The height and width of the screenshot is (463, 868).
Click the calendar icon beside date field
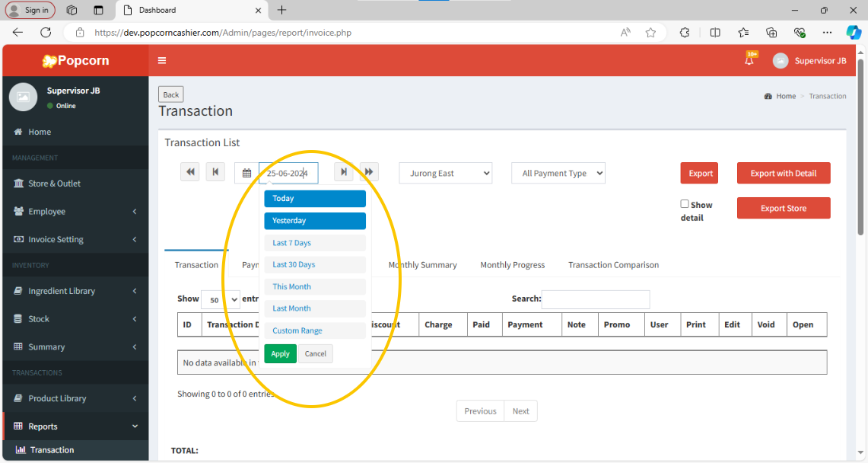247,174
